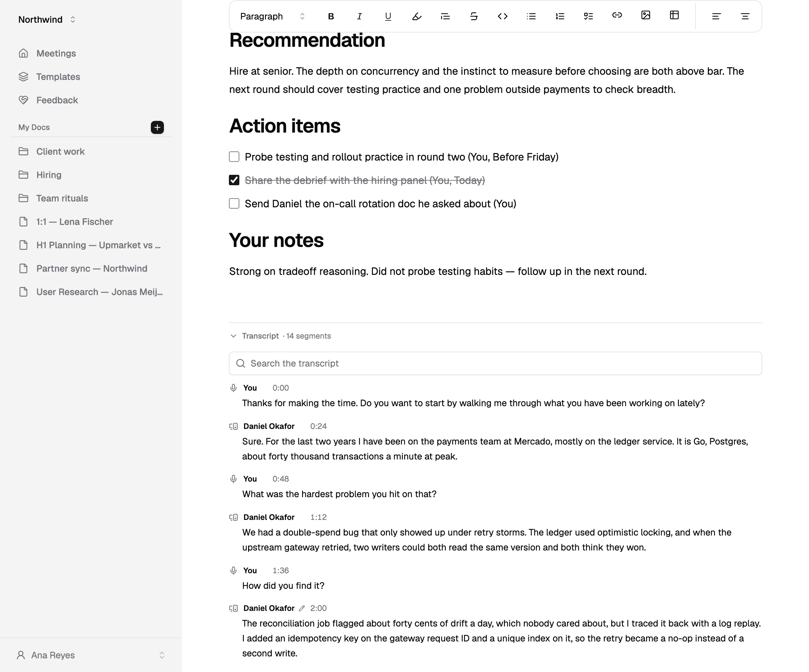
Task: Create a bullet list
Action: (x=531, y=16)
